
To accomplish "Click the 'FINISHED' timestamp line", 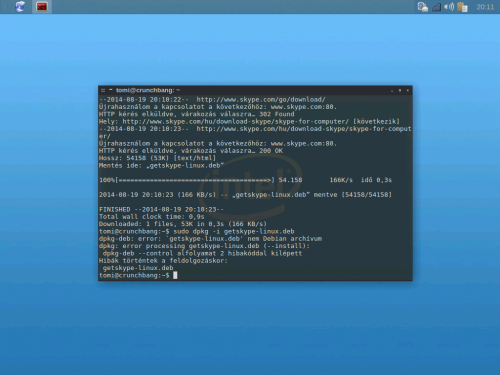I will (x=161, y=209).
